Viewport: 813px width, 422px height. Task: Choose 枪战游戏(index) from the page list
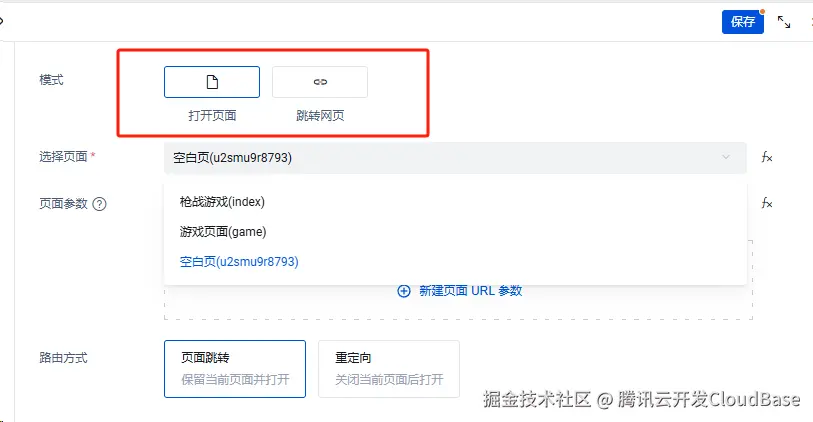click(x=455, y=202)
